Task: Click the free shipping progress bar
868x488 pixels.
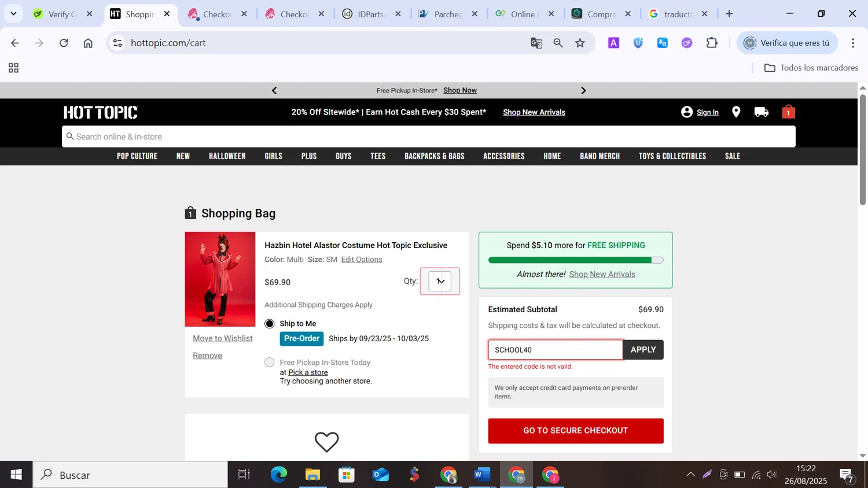Action: (576, 260)
